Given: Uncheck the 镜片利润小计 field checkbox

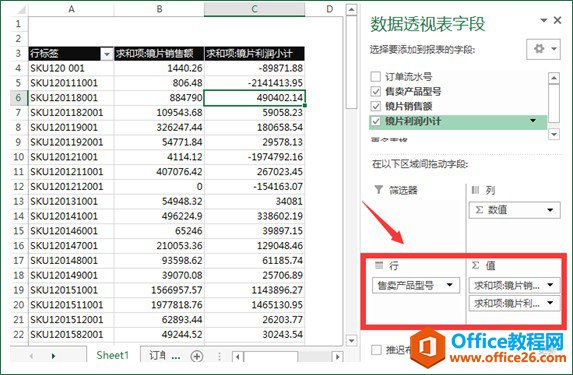Looking at the screenshot, I should pos(376,121).
